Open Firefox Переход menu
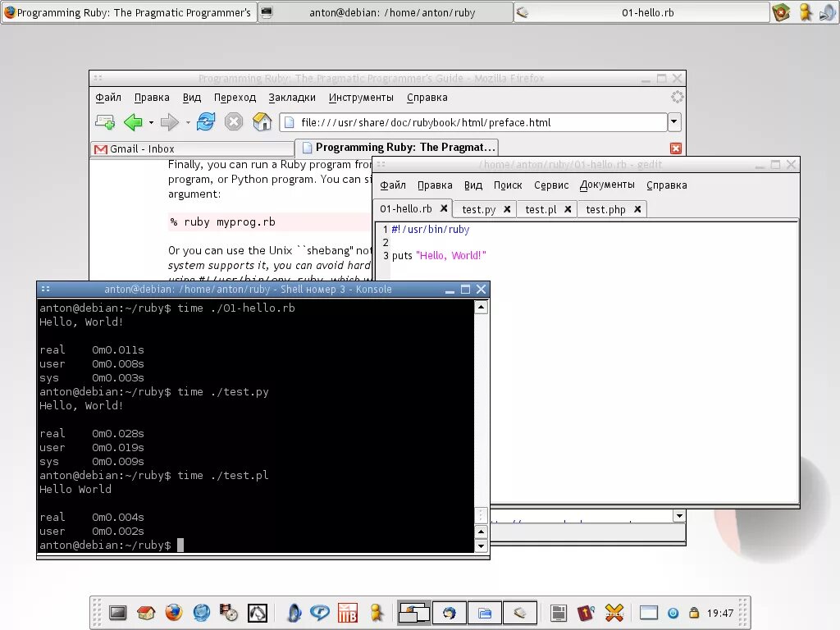840x630 pixels. [235, 98]
